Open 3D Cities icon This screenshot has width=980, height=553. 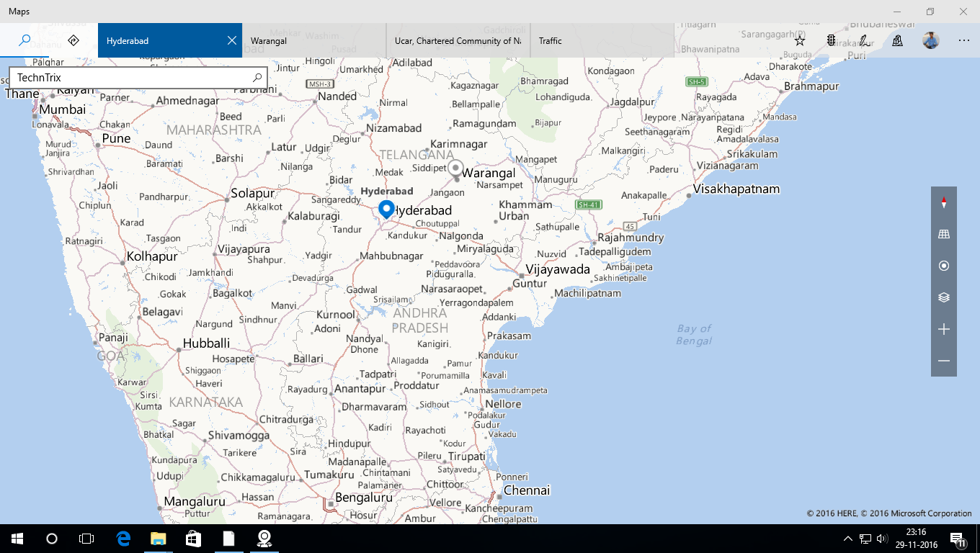tap(897, 40)
